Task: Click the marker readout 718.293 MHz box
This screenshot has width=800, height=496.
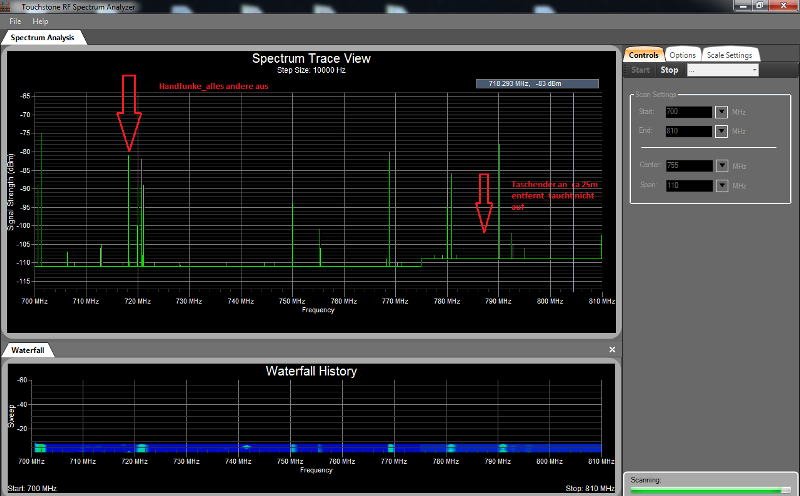Action: click(537, 84)
